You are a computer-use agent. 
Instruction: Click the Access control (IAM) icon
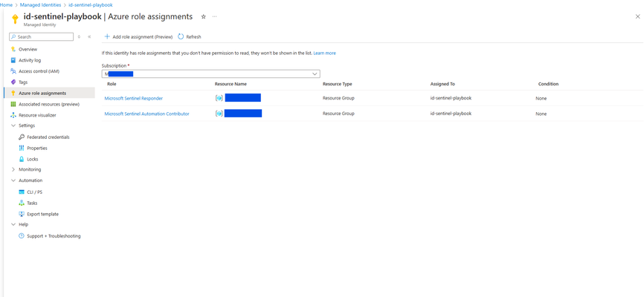[13, 71]
